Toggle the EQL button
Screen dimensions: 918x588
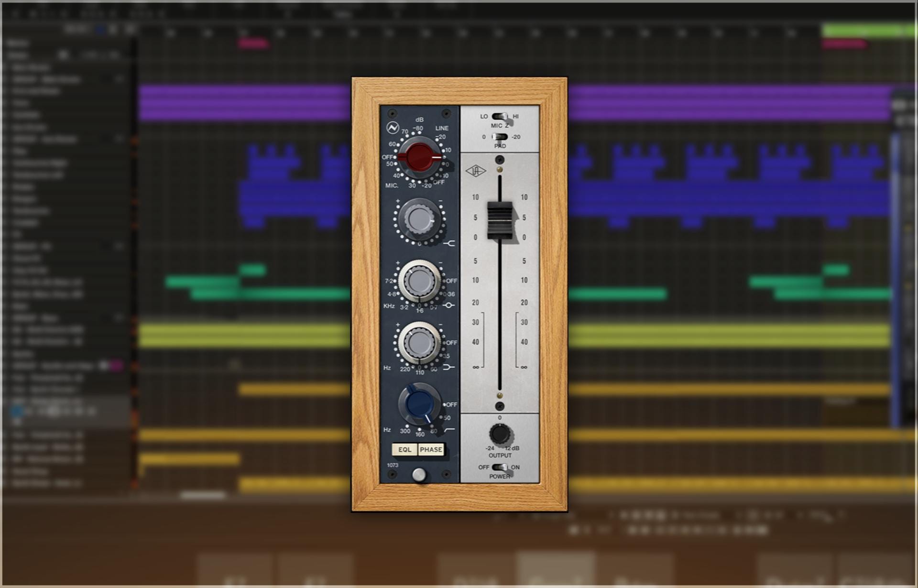(404, 449)
